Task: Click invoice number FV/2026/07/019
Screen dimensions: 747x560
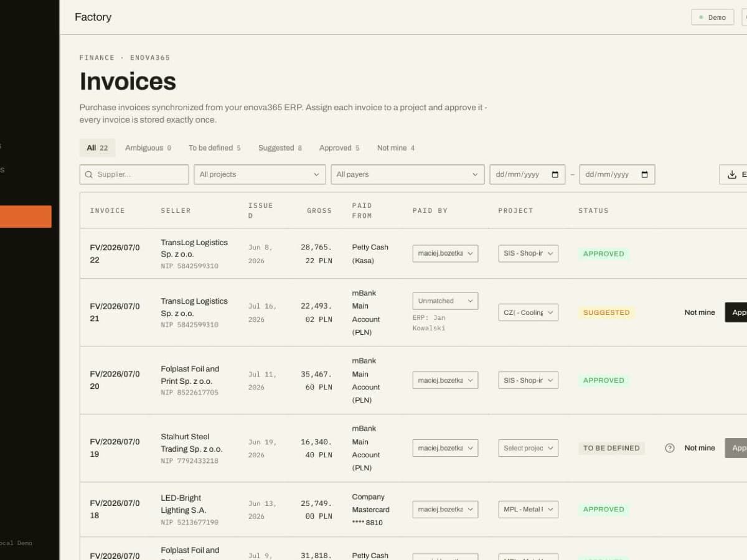Action: pyautogui.click(x=115, y=448)
